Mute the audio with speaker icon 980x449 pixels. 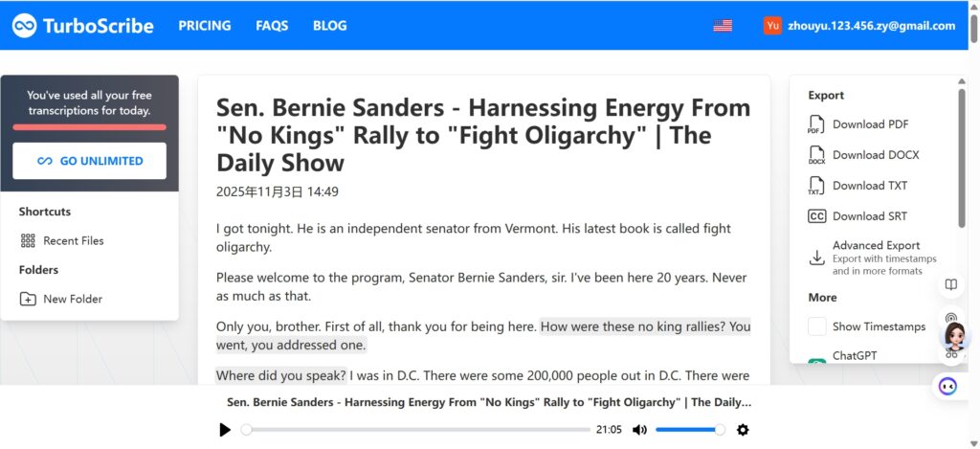coord(639,430)
